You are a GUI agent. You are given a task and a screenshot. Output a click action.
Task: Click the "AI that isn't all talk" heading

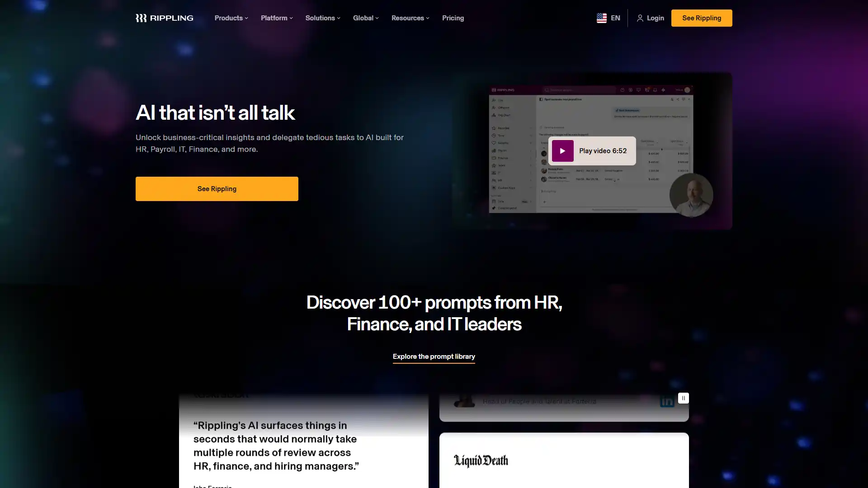tap(215, 113)
